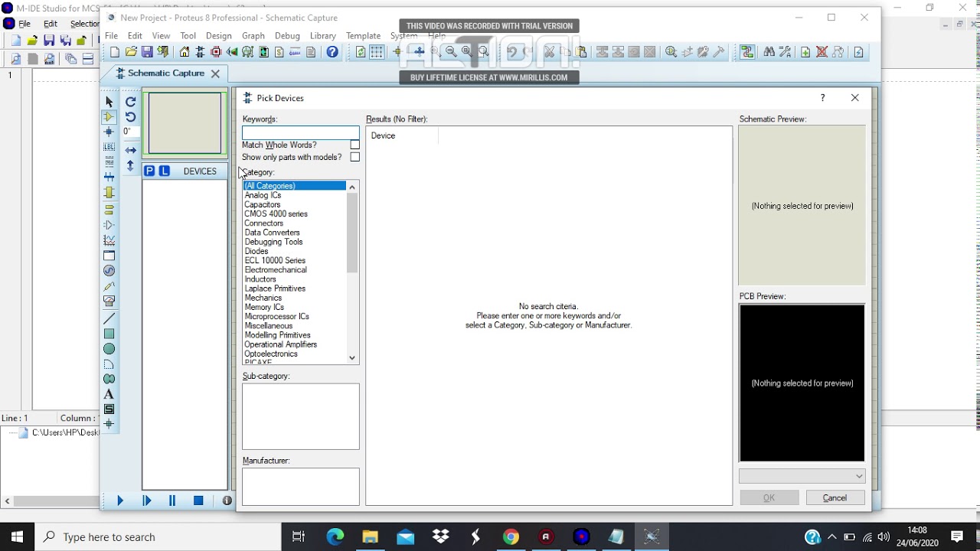The image size is (980, 551).
Task: Select 'Diodes' category
Action: (x=256, y=251)
